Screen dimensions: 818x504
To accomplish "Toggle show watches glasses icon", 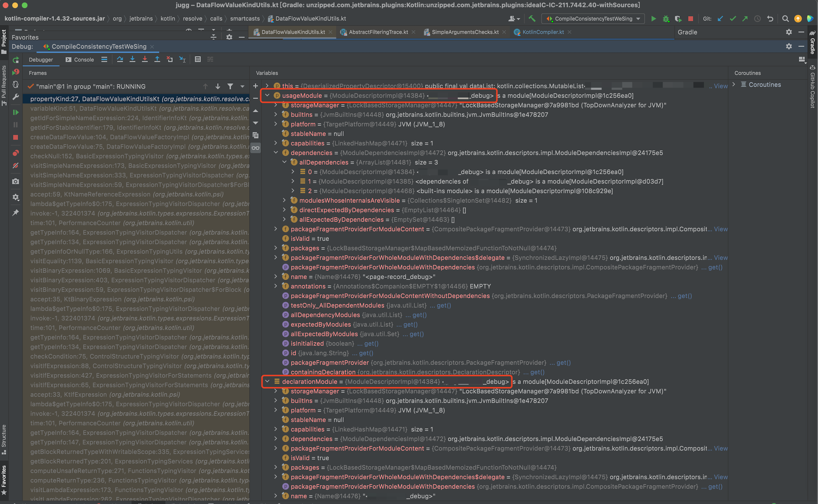I will pyautogui.click(x=256, y=148).
